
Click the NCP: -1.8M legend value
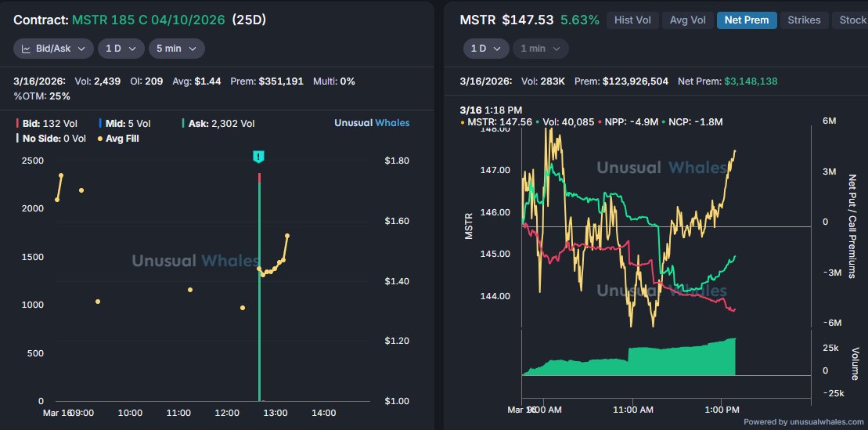(692, 122)
